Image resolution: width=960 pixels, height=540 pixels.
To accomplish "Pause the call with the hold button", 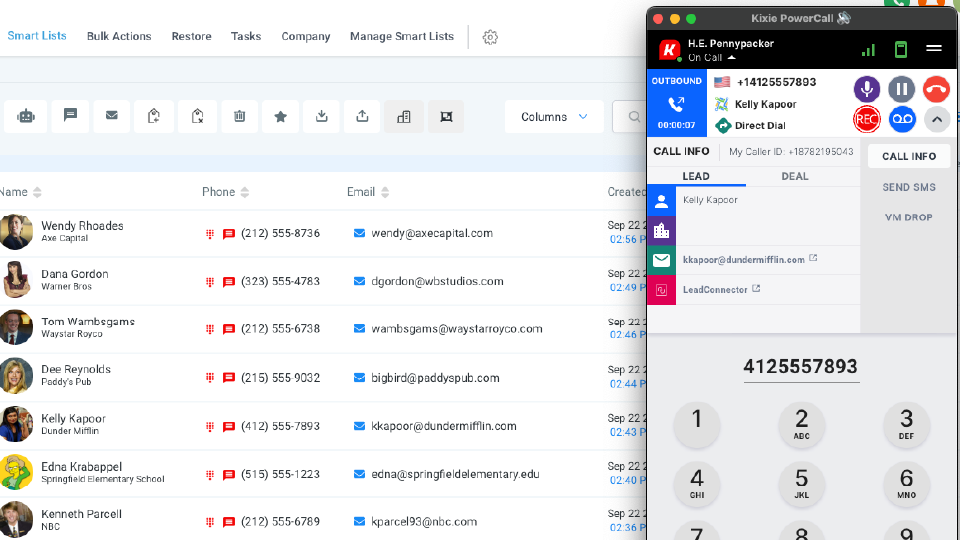I will (901, 89).
